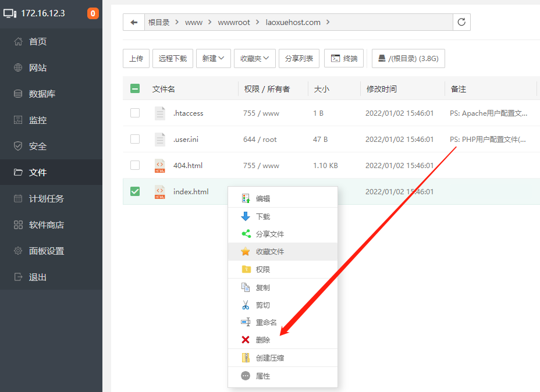
Task: Toggle the select-all checkbox in the header
Action: 135,88
